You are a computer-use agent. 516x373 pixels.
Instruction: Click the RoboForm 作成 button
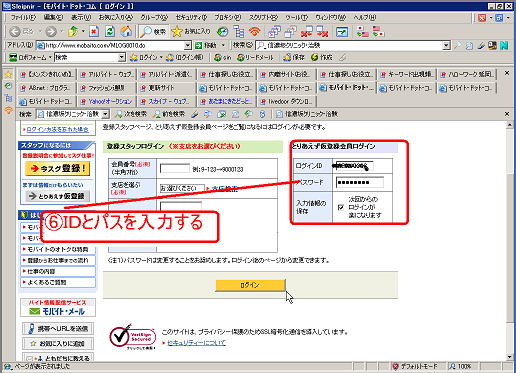pyautogui.click(x=321, y=57)
